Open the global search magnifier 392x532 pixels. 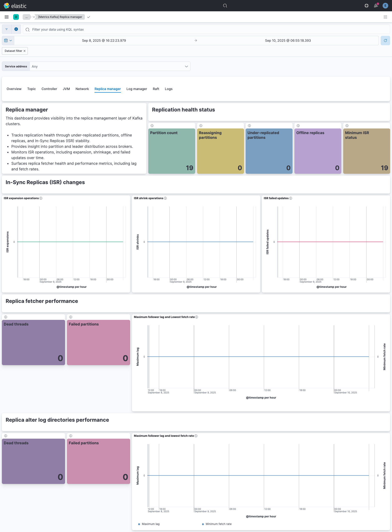pos(225,6)
